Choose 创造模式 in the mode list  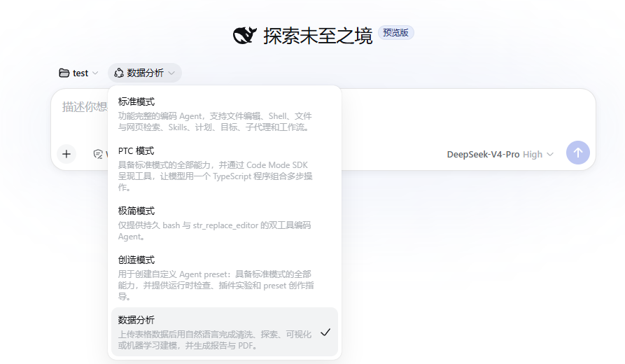tap(225, 278)
